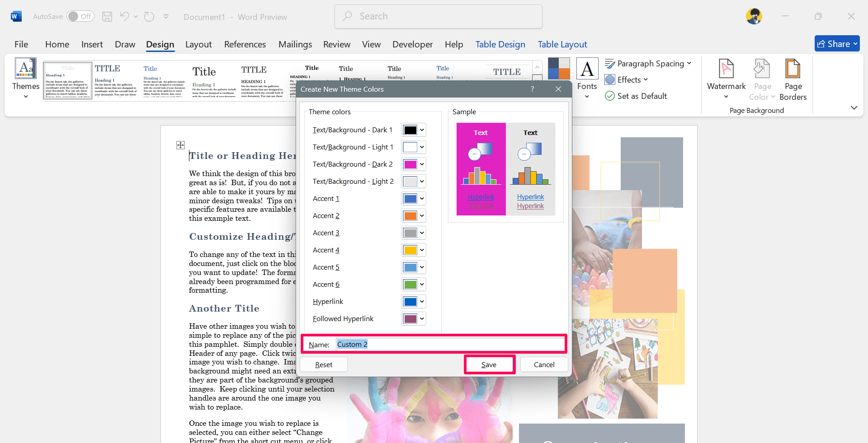Viewport: 868px width, 443px height.
Task: Open Paragraph Spacing dropdown
Action: pyautogui.click(x=648, y=64)
